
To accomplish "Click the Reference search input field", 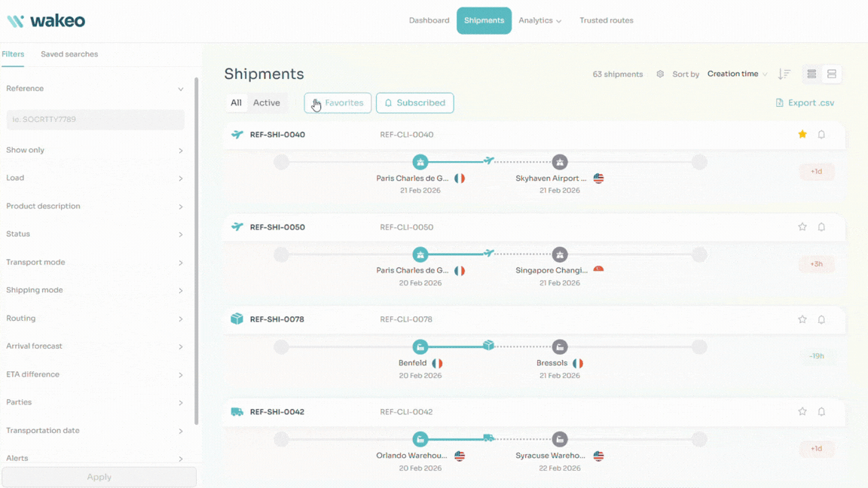I will click(95, 119).
